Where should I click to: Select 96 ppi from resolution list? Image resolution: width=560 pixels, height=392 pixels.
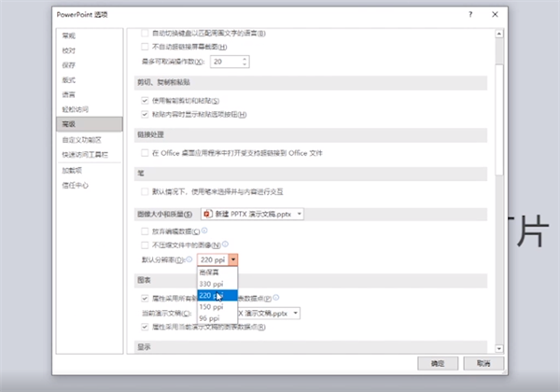pyautogui.click(x=217, y=317)
